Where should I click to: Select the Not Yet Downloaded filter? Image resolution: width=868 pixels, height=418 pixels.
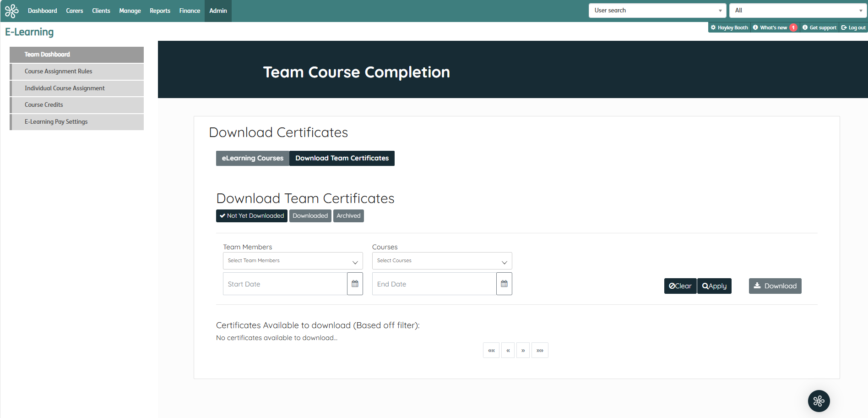[251, 216]
